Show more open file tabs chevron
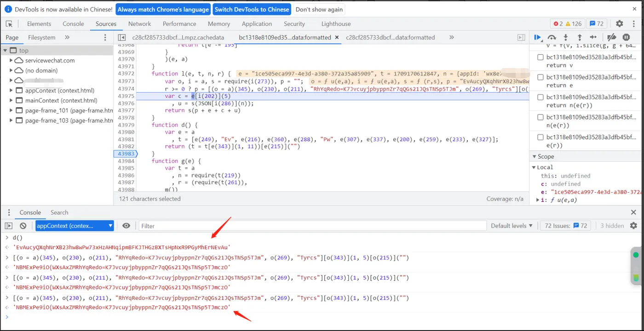Viewport: 644px width, 331px height. pyautogui.click(x=451, y=37)
